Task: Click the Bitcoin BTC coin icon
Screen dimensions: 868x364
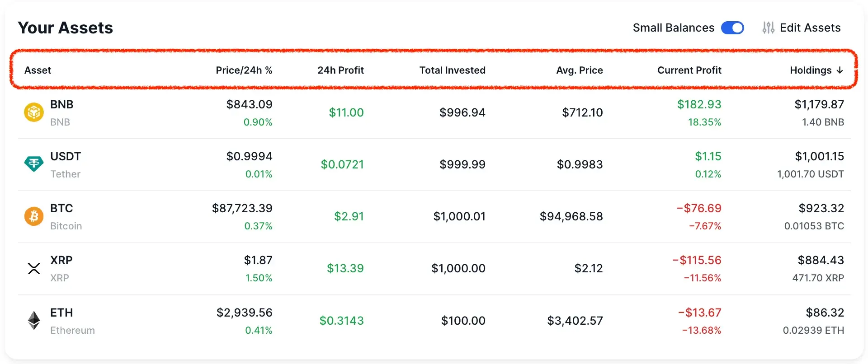Action: point(33,216)
